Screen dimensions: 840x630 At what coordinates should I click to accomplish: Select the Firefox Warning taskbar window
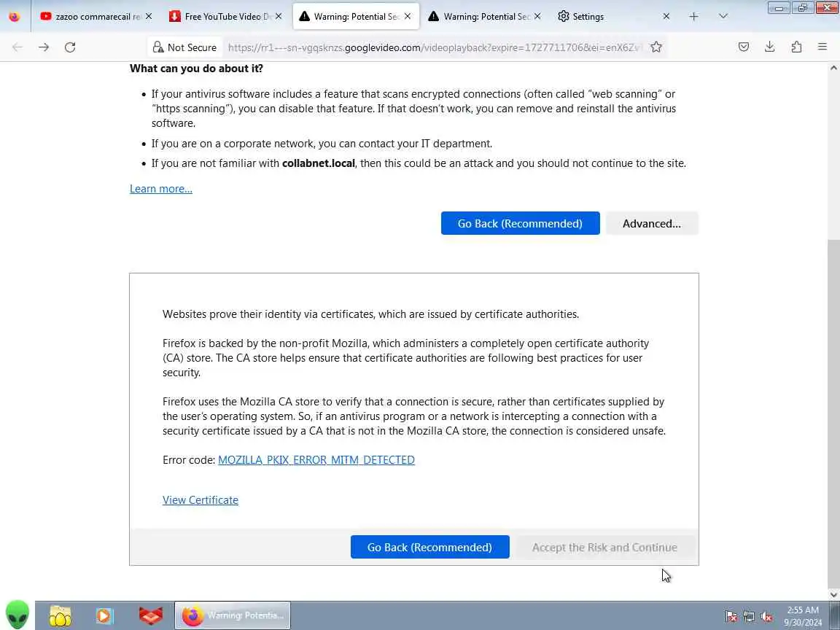233,615
